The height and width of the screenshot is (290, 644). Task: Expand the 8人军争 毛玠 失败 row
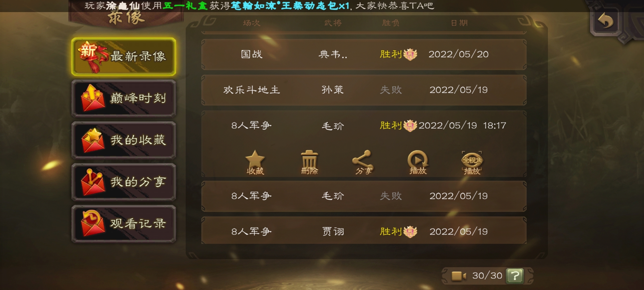[x=364, y=196]
